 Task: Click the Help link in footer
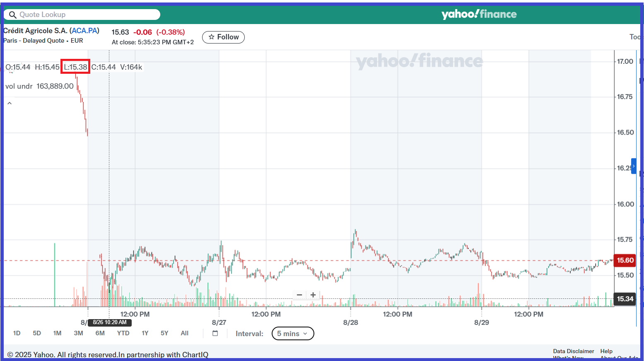tap(606, 351)
